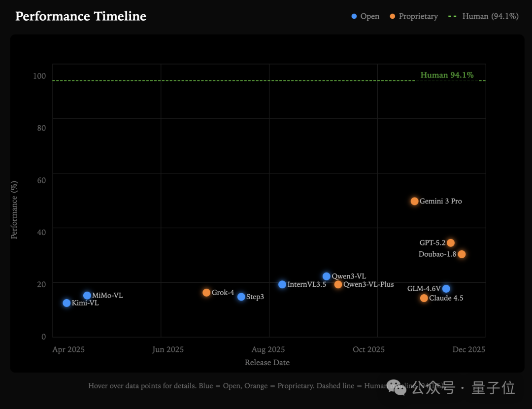The height and width of the screenshot is (409, 532).
Task: Click the Gemini 3 Pro data point
Action: (x=414, y=201)
